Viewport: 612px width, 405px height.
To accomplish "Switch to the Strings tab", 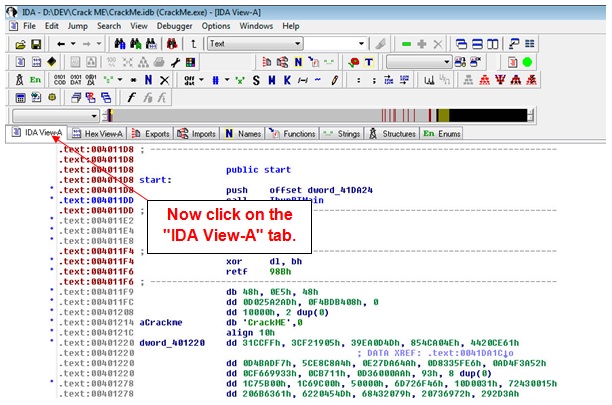I will pyautogui.click(x=345, y=132).
